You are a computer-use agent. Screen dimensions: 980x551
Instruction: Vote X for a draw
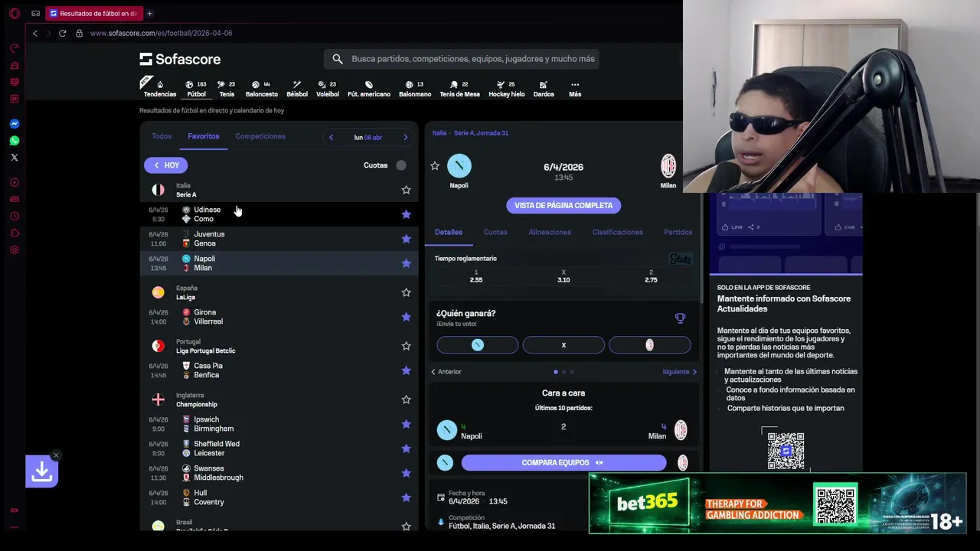coord(563,345)
